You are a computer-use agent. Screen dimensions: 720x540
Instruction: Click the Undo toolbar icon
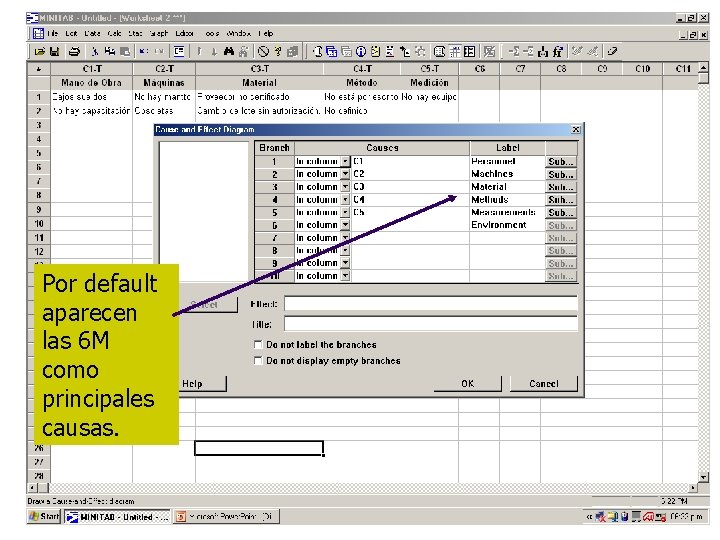click(144, 52)
